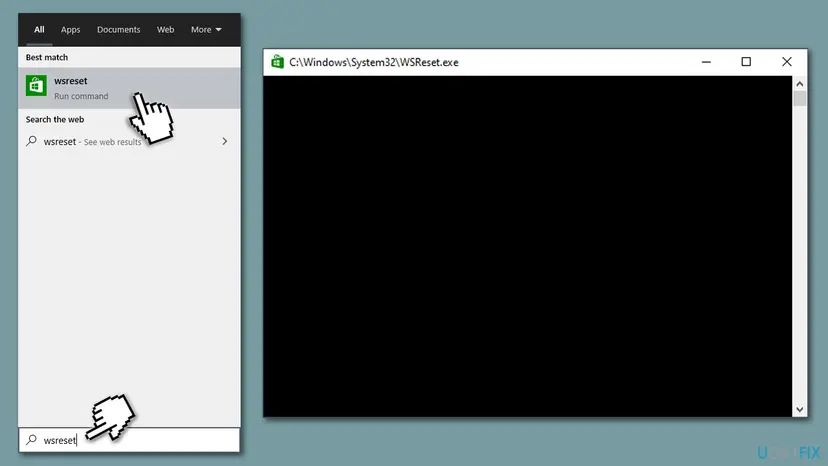Image resolution: width=828 pixels, height=466 pixels.
Task: Switch to the Web search tab
Action: pyautogui.click(x=165, y=30)
